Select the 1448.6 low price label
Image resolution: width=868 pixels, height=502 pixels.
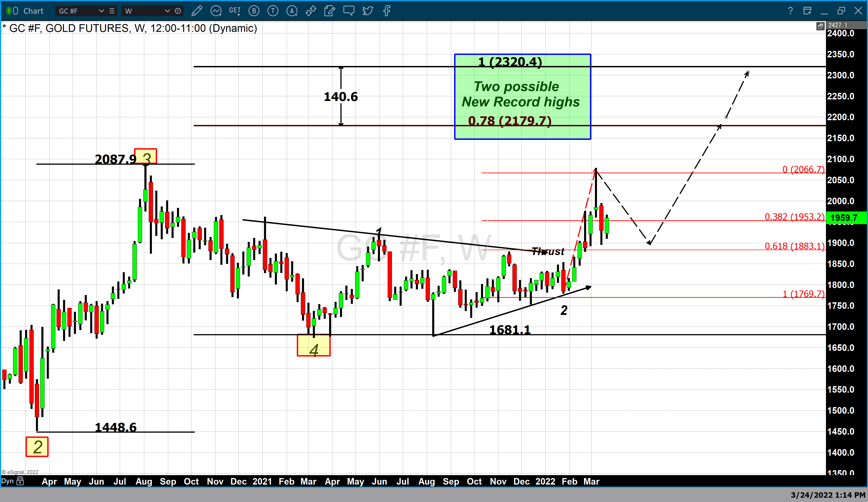pyautogui.click(x=115, y=427)
